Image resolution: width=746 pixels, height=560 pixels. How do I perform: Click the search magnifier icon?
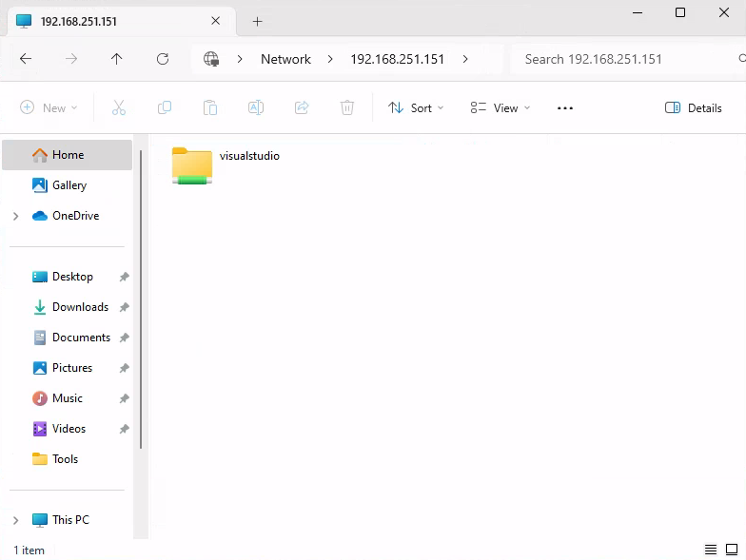(x=742, y=59)
